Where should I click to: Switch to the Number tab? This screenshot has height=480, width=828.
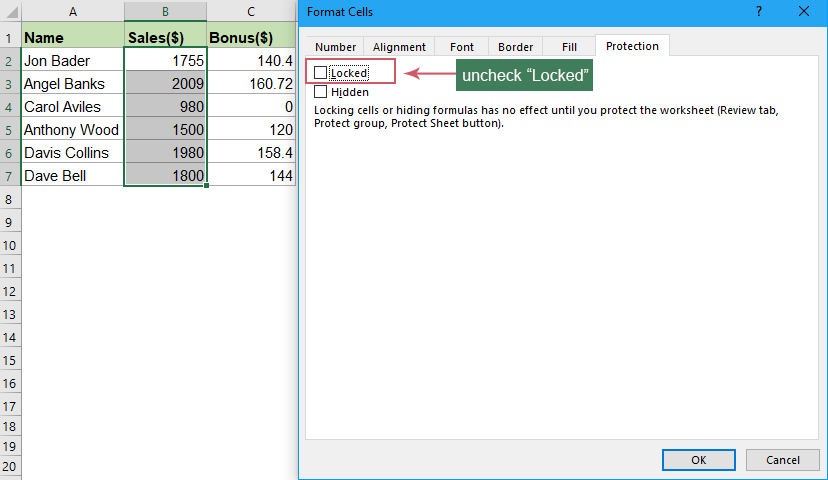click(335, 47)
